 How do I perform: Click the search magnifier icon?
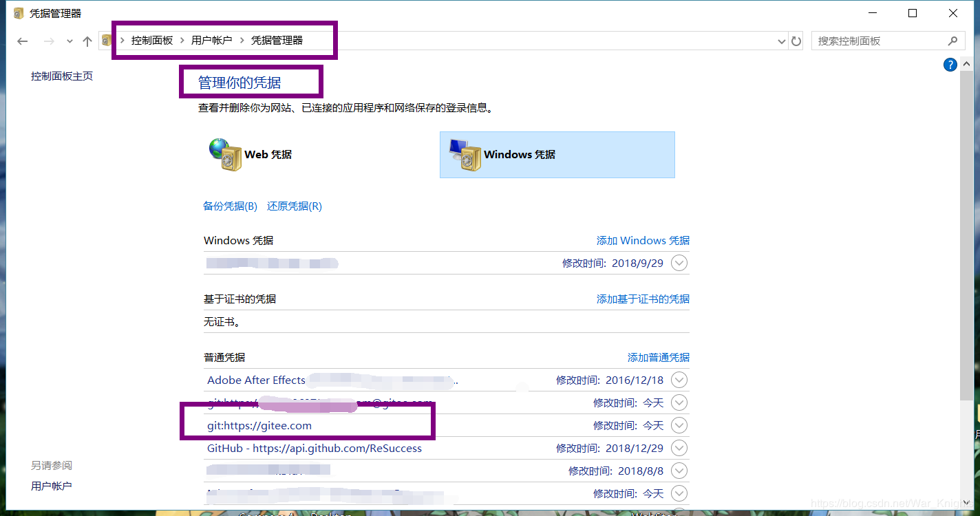point(953,41)
